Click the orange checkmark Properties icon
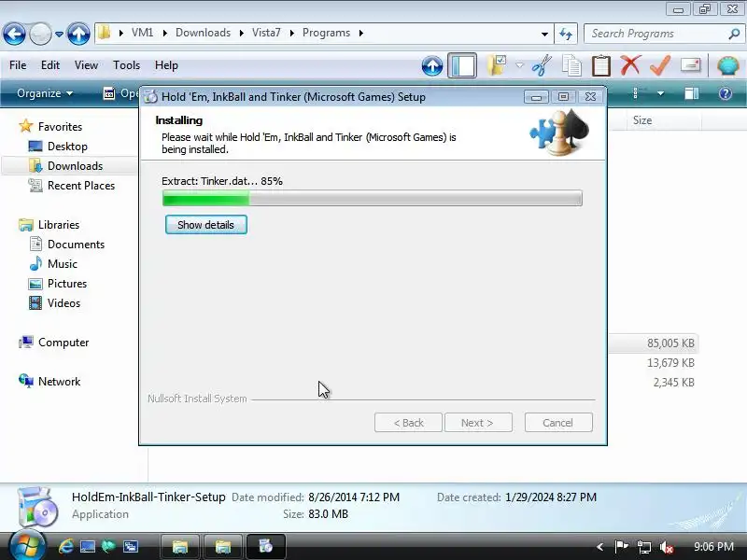Screen dimensions: 747x560 tap(660, 65)
